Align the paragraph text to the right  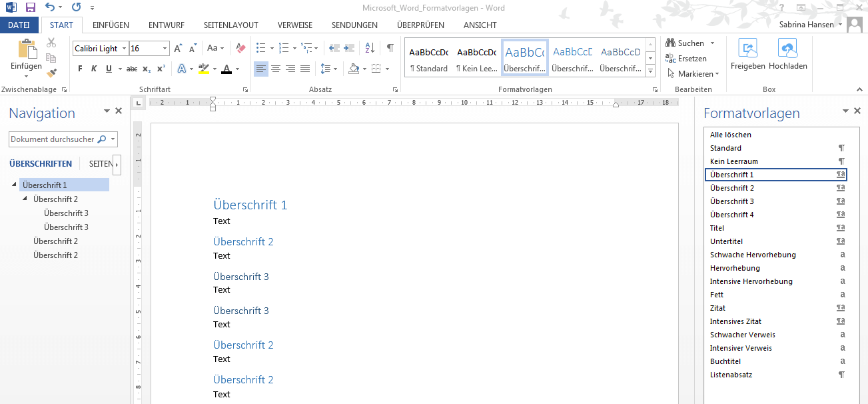click(290, 69)
